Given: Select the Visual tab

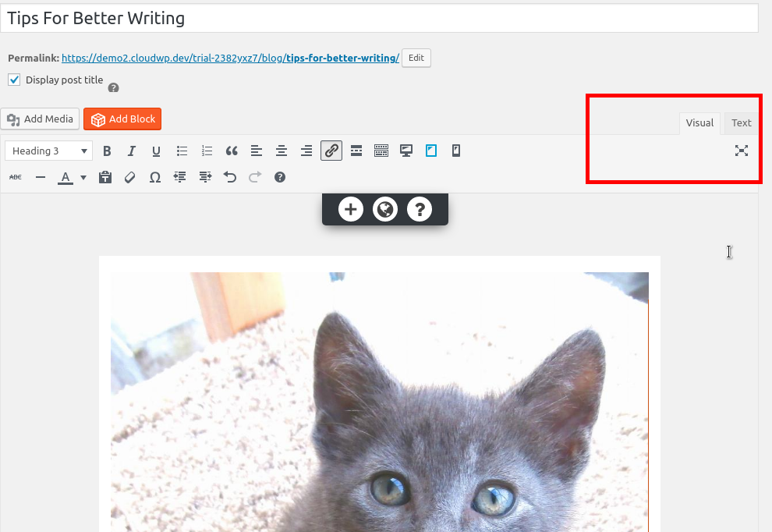Looking at the screenshot, I should click(x=699, y=122).
